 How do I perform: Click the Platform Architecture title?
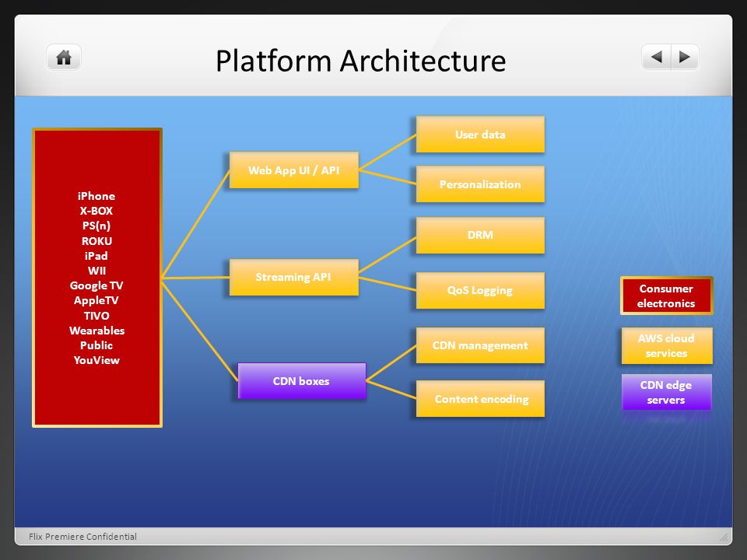pos(360,61)
